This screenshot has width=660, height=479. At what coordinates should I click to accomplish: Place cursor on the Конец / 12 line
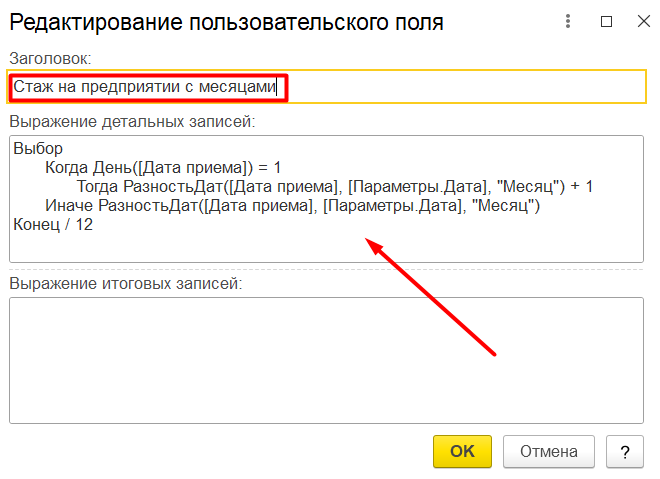(x=53, y=224)
